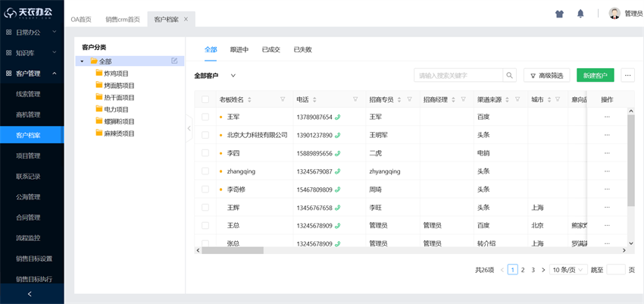Dial the phone icon for 13456767658

click(338, 208)
